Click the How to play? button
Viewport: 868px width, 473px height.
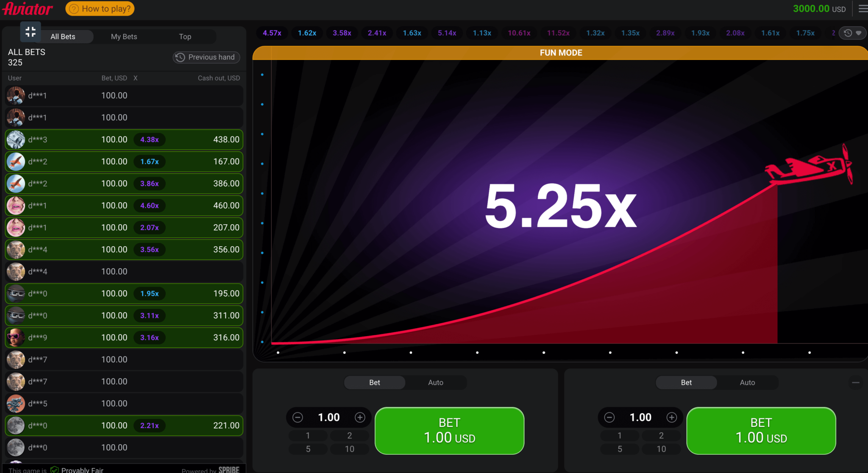click(x=100, y=8)
